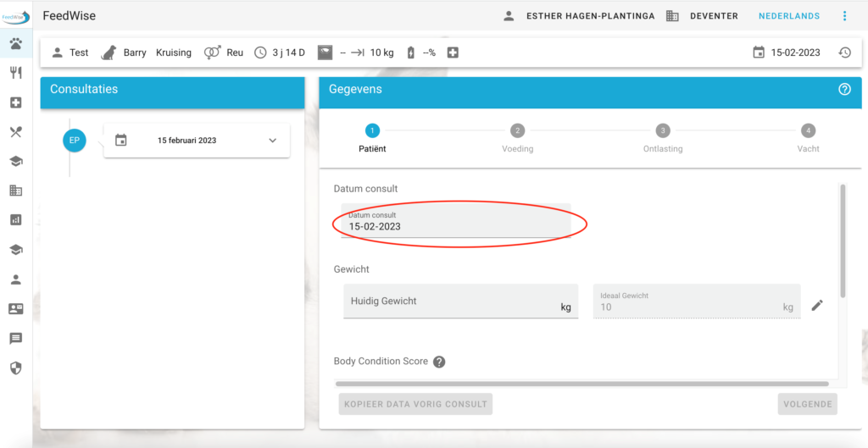This screenshot has width=868, height=448.
Task: Click the building icon beside Deventer
Action: point(672,16)
